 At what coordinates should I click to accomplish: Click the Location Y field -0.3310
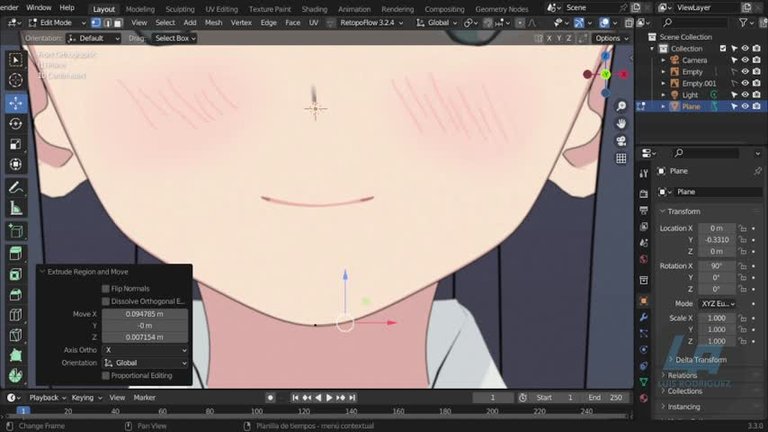tap(717, 240)
